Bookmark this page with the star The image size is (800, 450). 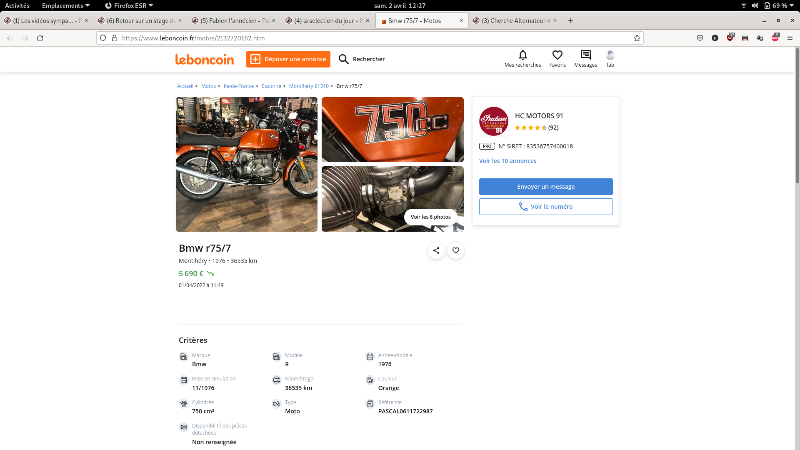coord(637,38)
